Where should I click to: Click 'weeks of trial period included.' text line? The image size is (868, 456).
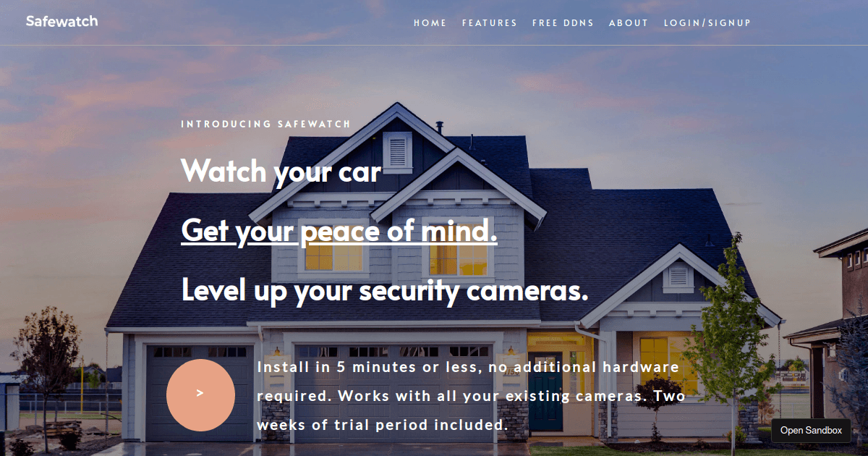(x=382, y=425)
